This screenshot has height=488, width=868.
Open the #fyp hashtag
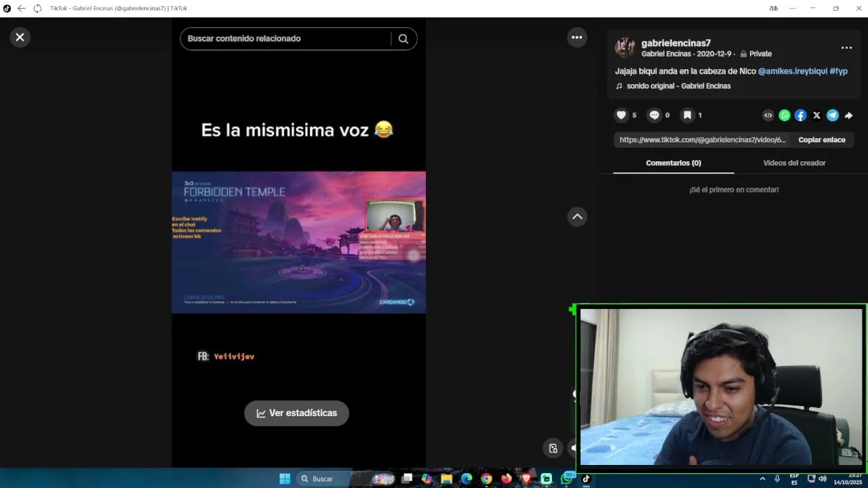(x=839, y=71)
